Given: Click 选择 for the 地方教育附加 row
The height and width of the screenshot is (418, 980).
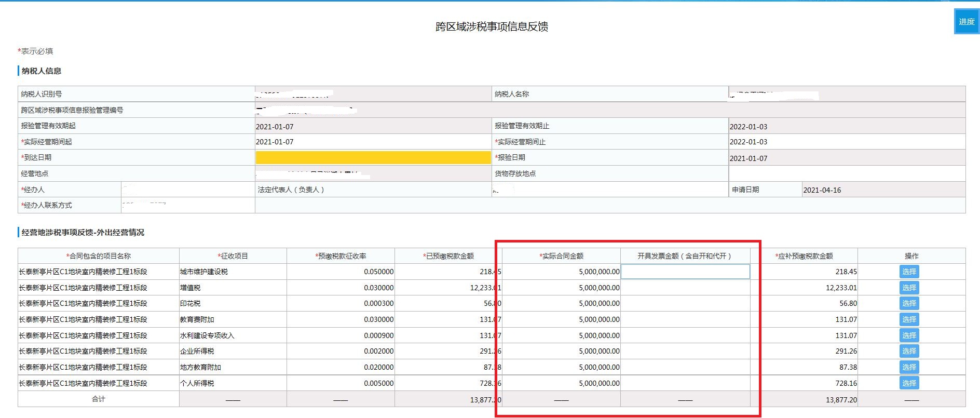Looking at the screenshot, I should coord(909,367).
